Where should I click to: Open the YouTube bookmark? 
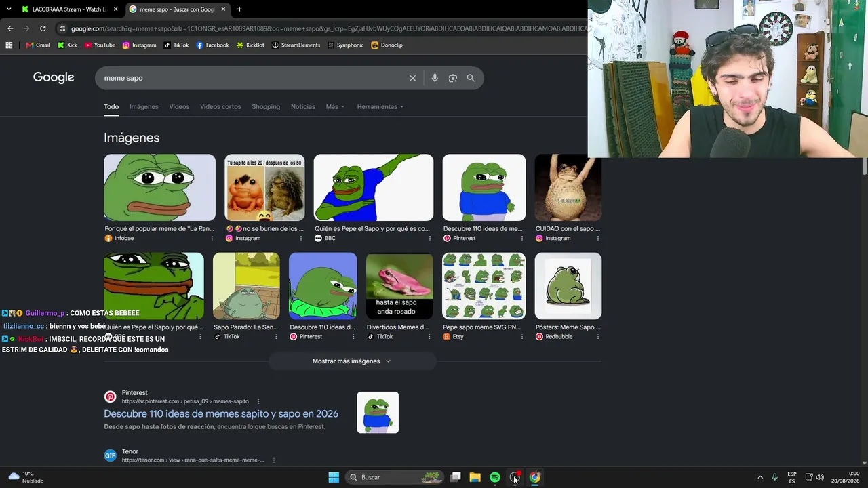coord(100,45)
